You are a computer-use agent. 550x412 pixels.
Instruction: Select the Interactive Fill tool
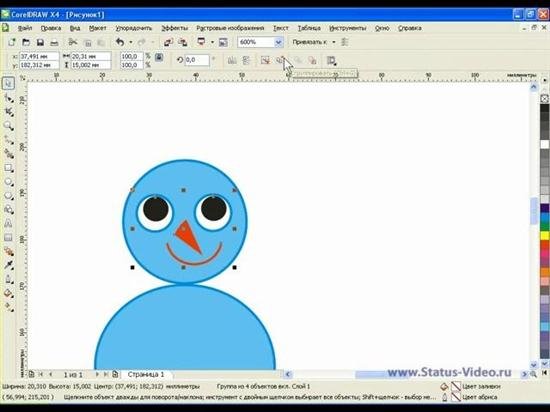[9, 307]
